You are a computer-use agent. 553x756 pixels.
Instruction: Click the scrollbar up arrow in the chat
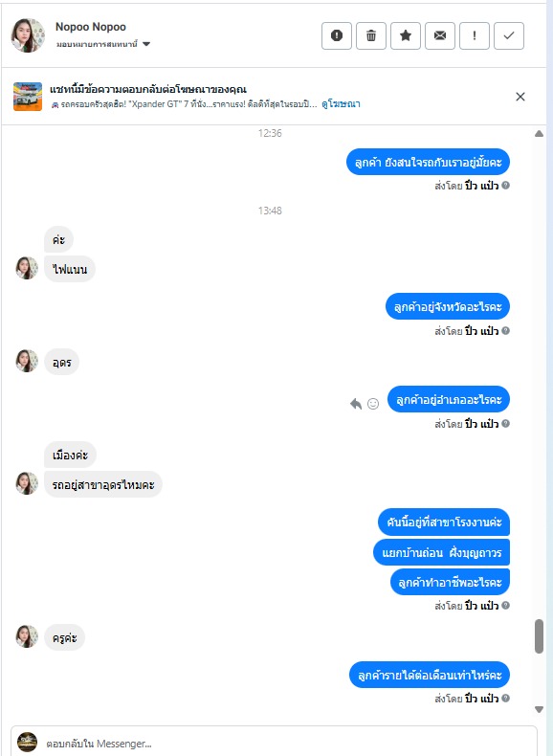pos(539,134)
